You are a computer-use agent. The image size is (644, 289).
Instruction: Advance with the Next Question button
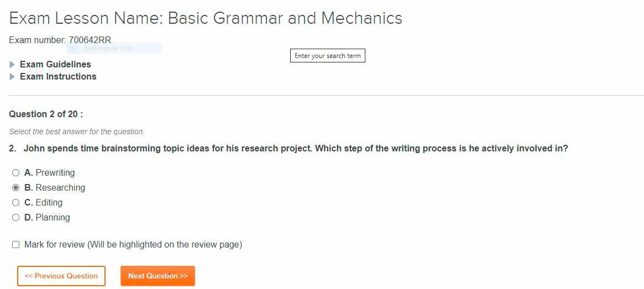pyautogui.click(x=158, y=276)
